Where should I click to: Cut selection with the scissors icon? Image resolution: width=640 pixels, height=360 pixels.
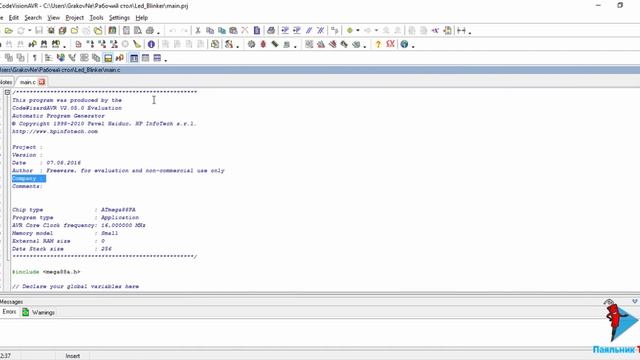point(198,31)
